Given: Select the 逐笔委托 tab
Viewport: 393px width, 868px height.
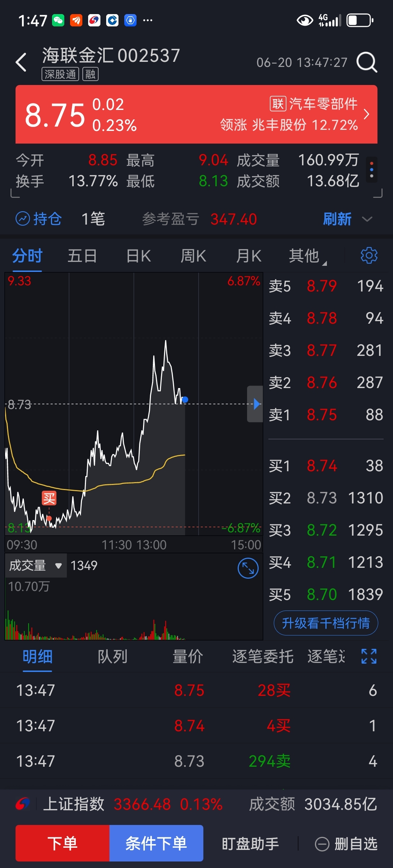Looking at the screenshot, I should pyautogui.click(x=263, y=657).
